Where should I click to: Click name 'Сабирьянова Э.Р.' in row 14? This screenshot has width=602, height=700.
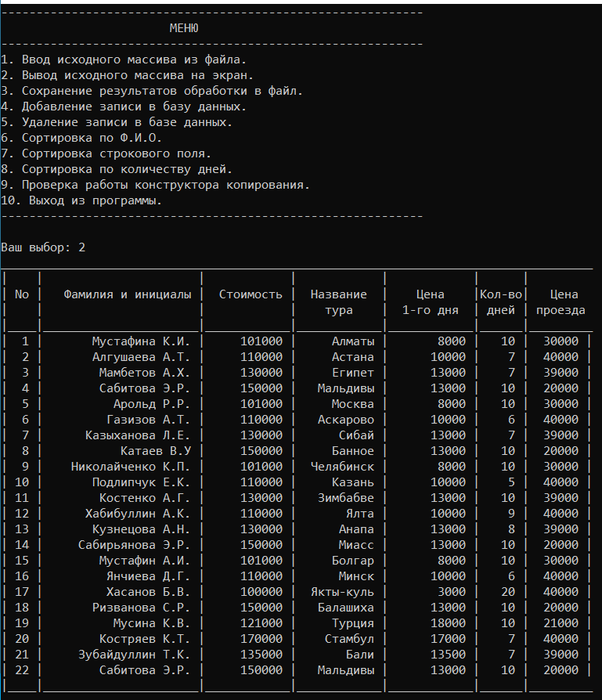(x=134, y=545)
